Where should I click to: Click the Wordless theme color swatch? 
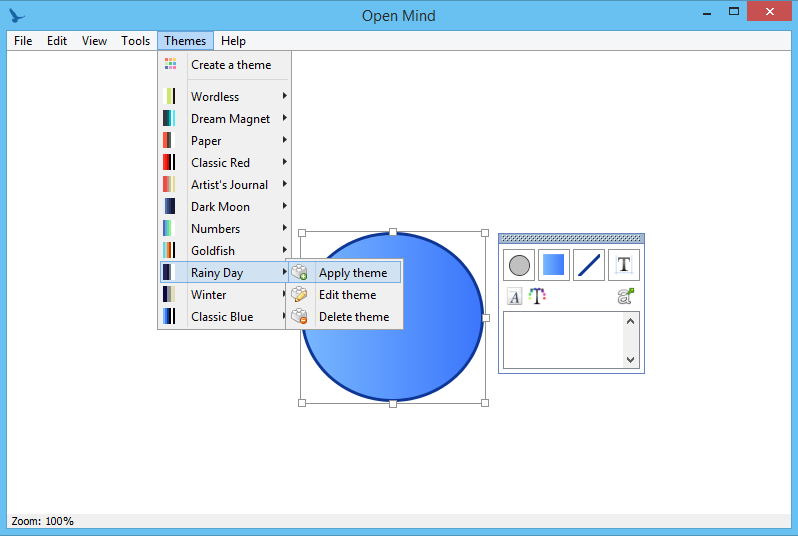[169, 96]
